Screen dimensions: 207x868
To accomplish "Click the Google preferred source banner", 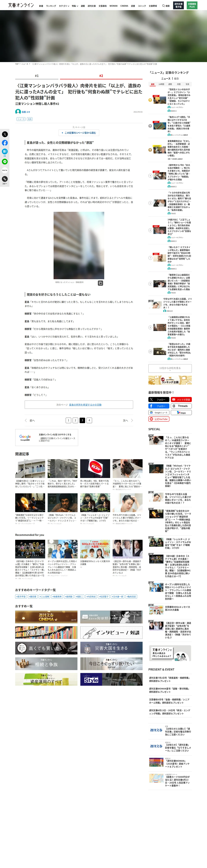I will click(46, 437).
